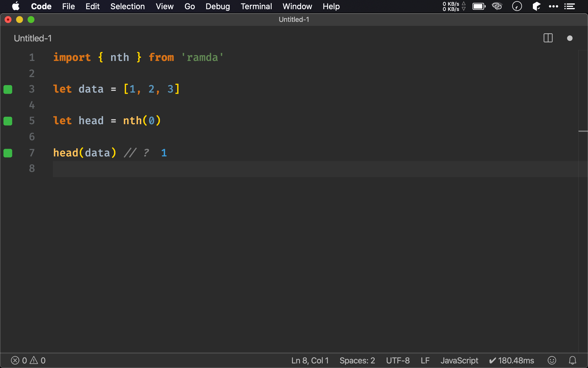This screenshot has height=368, width=588.
Task: Open the Go menu
Action: coord(189,6)
